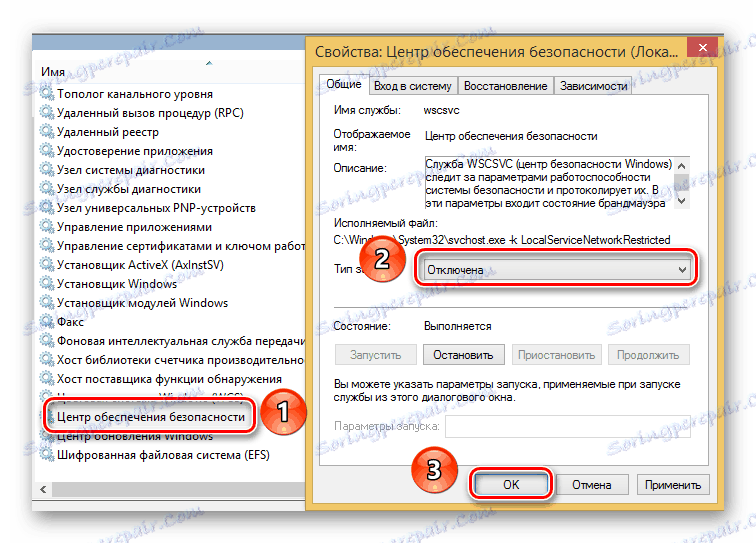This screenshot has height=543, width=756.
Task: Click gear icon beside Удаленный вызов процедур (RPC)
Action: click(47, 112)
